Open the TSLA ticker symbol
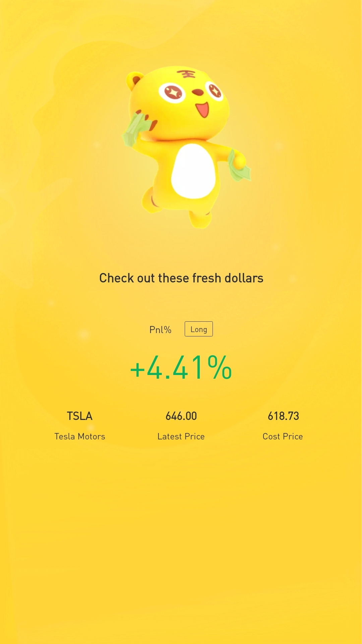362x644 pixels. point(80,416)
